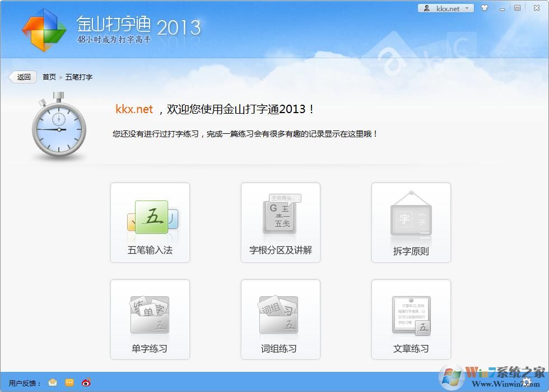Click the kkx.net welcome link
The image size is (549, 392).
pos(134,110)
